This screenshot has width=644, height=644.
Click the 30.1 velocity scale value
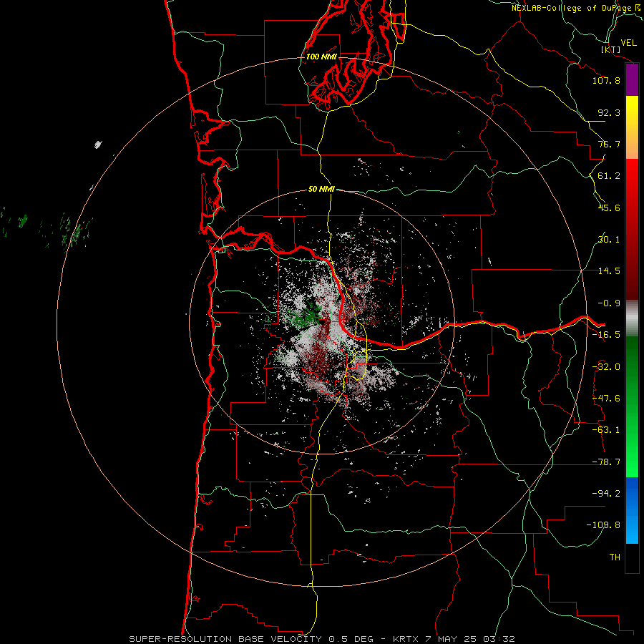[609, 240]
